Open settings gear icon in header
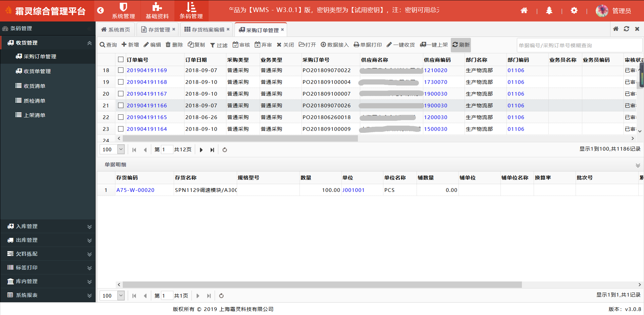 tap(574, 11)
